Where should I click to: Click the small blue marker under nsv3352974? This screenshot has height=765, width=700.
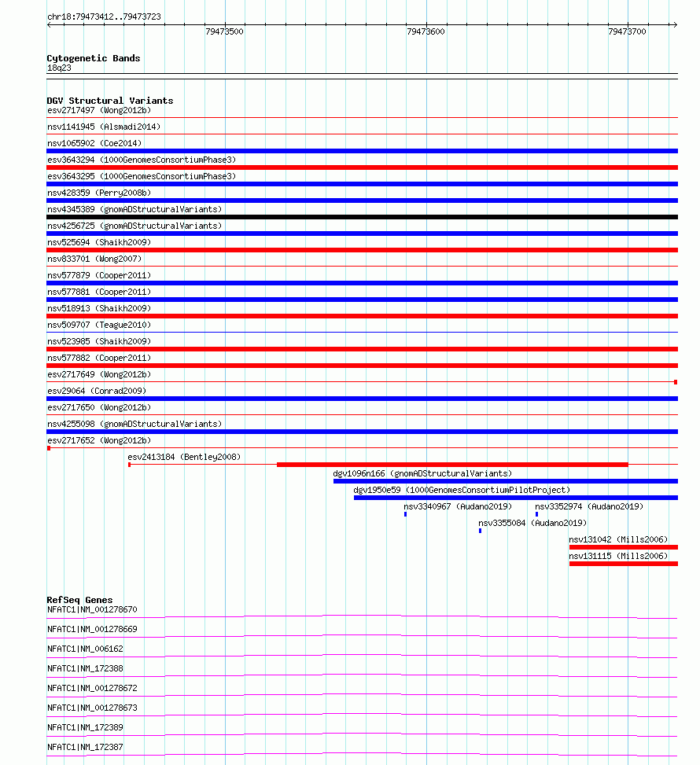[x=537, y=514]
